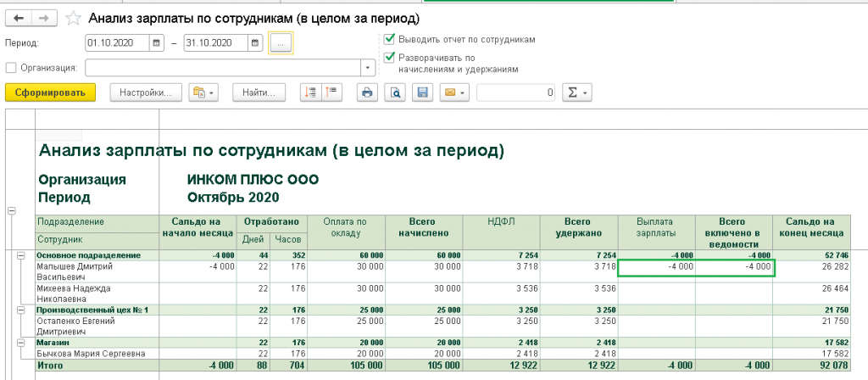This screenshot has height=380, width=868.
Task: Collapse Основное подразделение group
Action: [x=21, y=255]
